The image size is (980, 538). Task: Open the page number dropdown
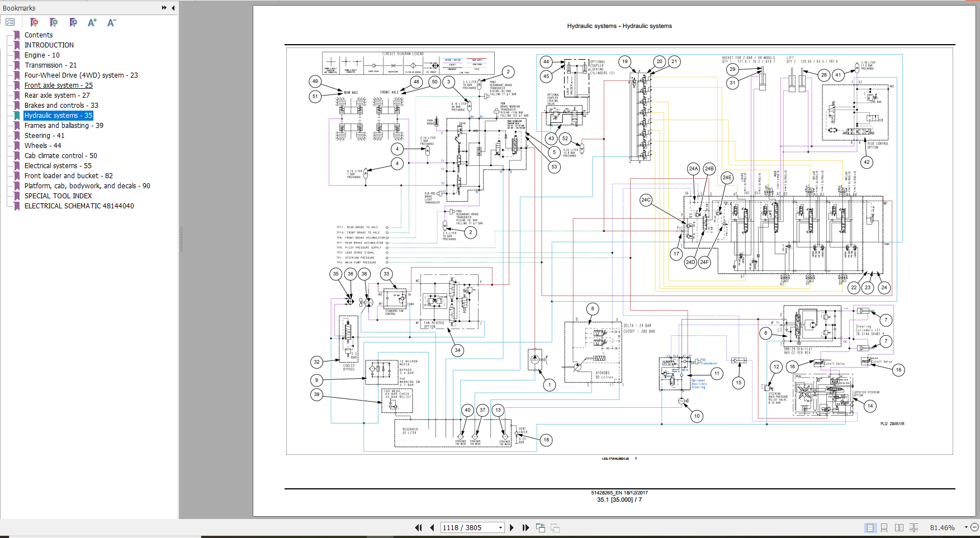(x=500, y=527)
